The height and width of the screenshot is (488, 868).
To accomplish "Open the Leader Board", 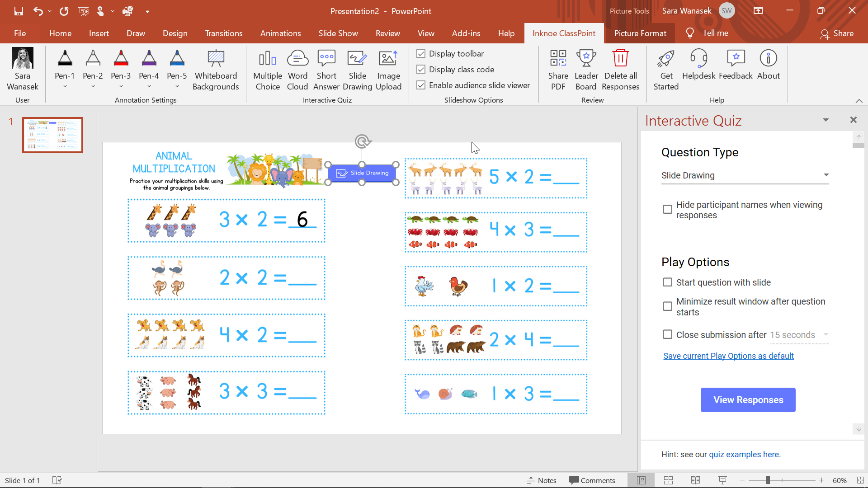I will pyautogui.click(x=586, y=70).
